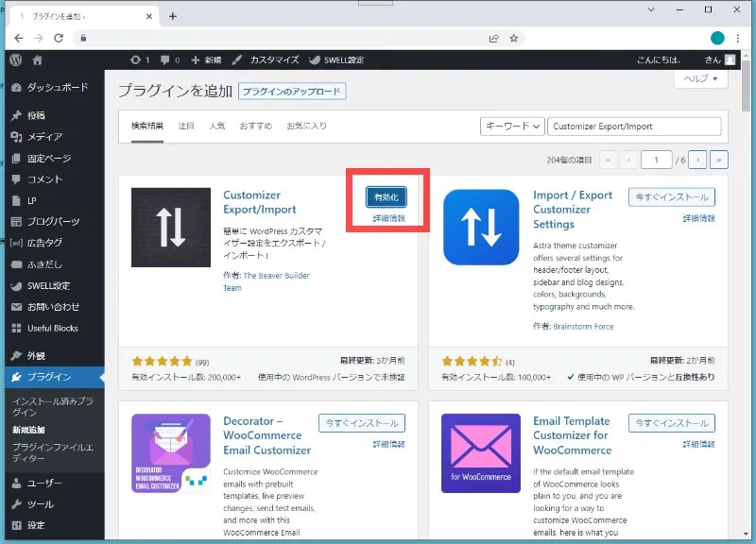Open Customizer Export/Import plugin title
The image size is (756, 544).
point(259,202)
